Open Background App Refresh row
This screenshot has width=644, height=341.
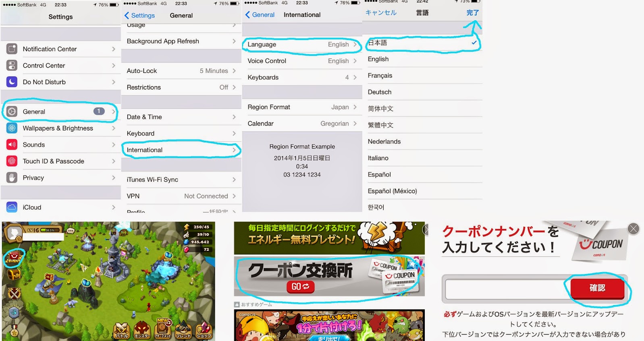point(181,41)
